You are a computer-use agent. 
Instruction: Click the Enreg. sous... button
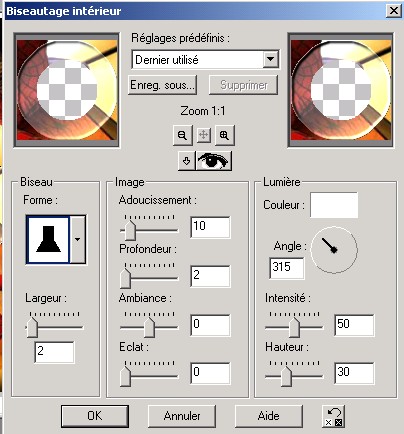pos(162,85)
